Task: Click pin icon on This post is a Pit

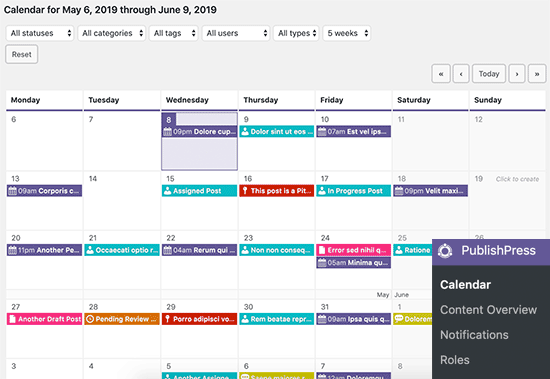Action: 245,191
